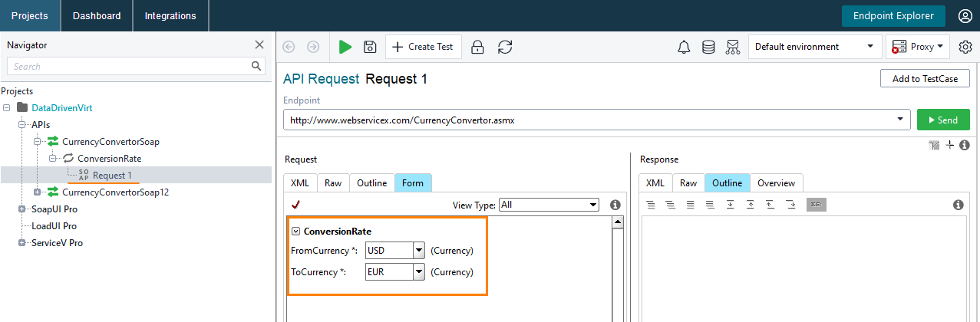Click the red validate checkmark icon

click(295, 205)
